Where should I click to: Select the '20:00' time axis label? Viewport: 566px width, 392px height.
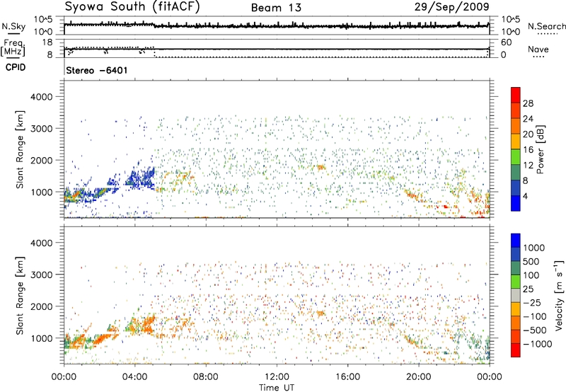(418, 377)
